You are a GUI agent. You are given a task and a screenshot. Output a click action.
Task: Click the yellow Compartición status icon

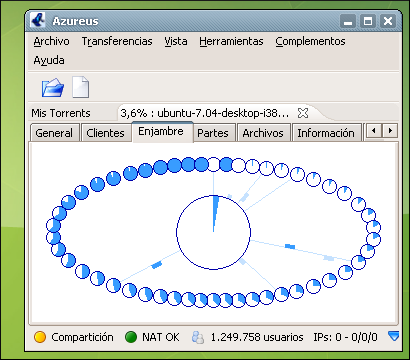40,337
